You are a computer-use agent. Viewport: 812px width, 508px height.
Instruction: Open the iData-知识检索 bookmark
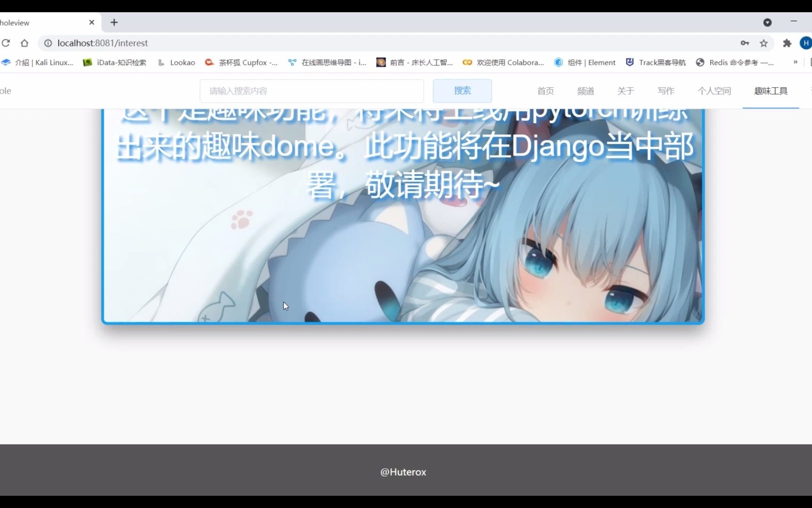tap(115, 62)
